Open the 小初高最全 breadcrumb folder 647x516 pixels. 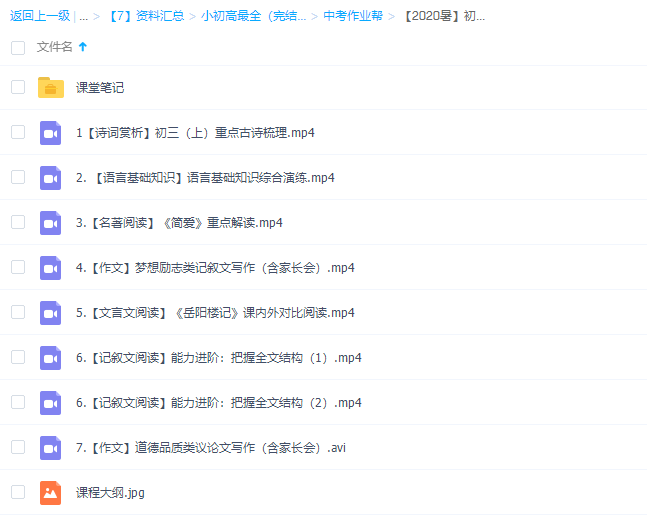253,16
